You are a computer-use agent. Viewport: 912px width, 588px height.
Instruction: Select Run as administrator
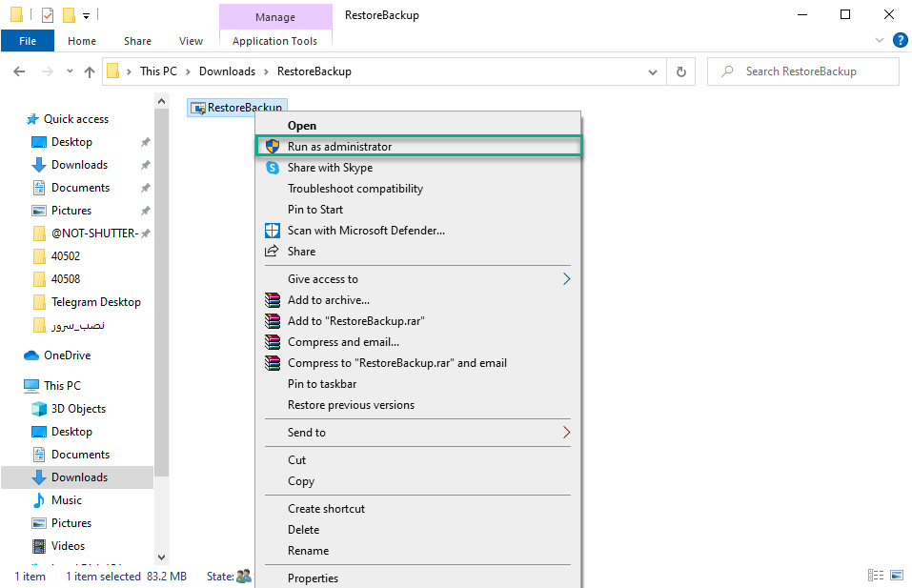pos(418,147)
